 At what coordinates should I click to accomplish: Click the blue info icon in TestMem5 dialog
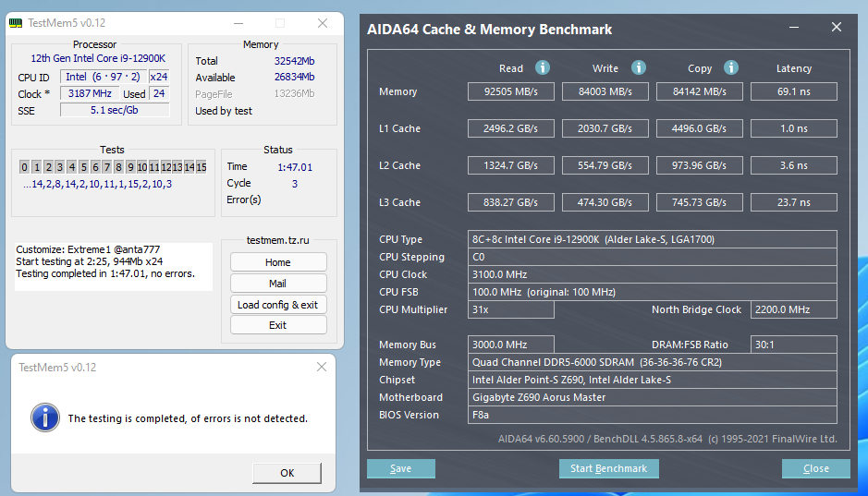click(x=45, y=417)
